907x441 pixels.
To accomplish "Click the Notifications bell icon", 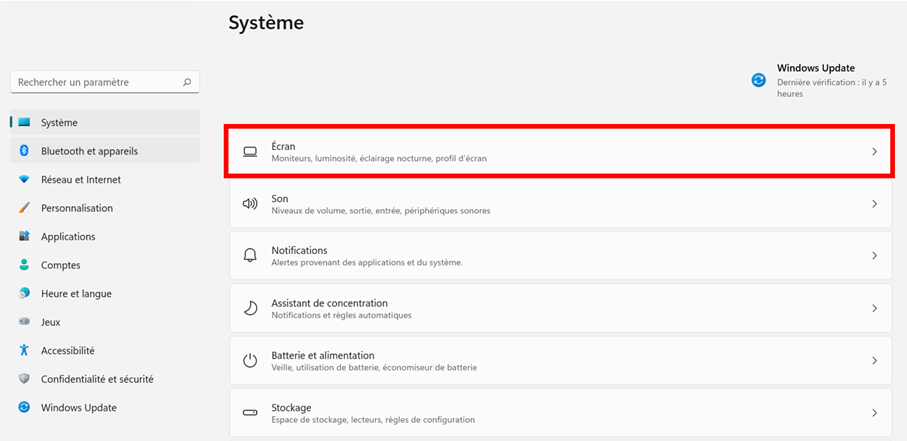I will (250, 256).
